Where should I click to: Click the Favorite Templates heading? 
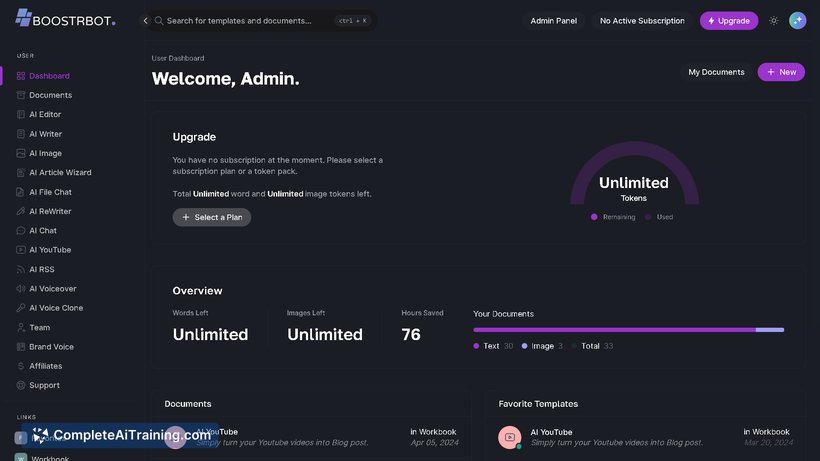point(538,404)
